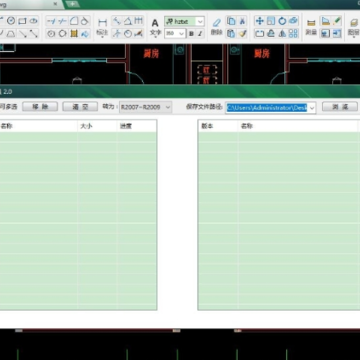
Task: Select the aligned dimension tool
Action: click(x=117, y=21)
